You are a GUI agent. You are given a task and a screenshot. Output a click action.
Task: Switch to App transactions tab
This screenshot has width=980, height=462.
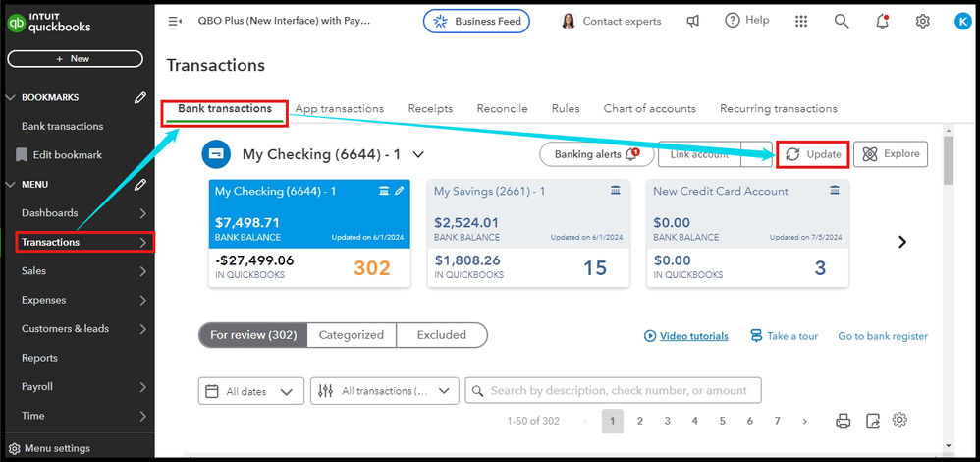point(340,108)
